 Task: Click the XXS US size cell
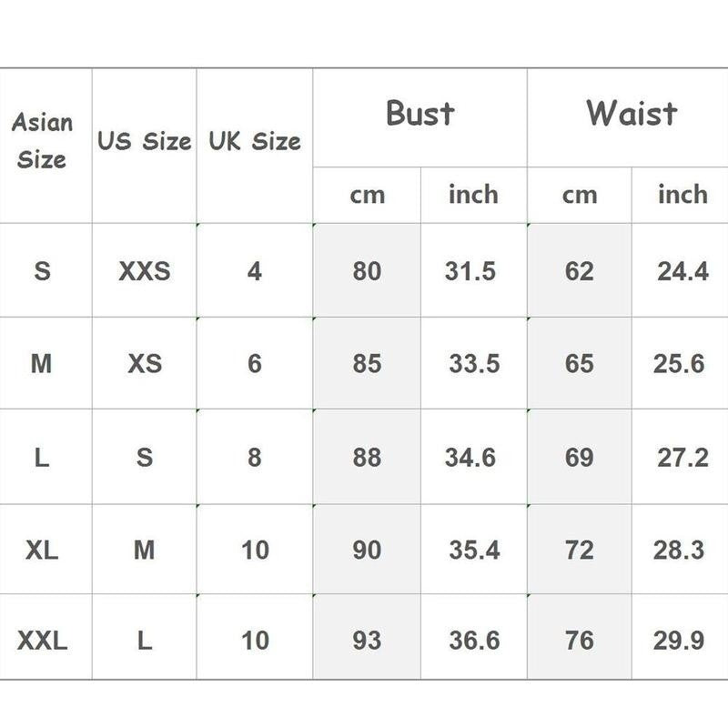click(144, 271)
